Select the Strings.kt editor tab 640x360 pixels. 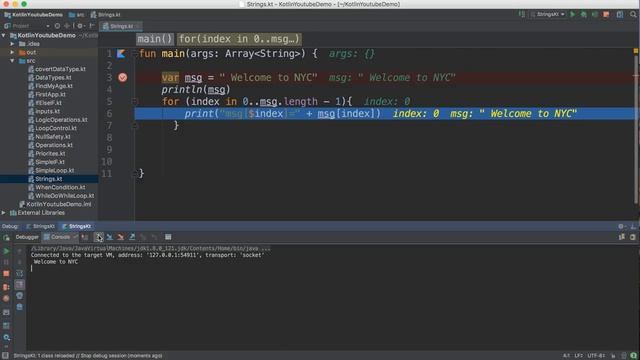tap(121, 26)
